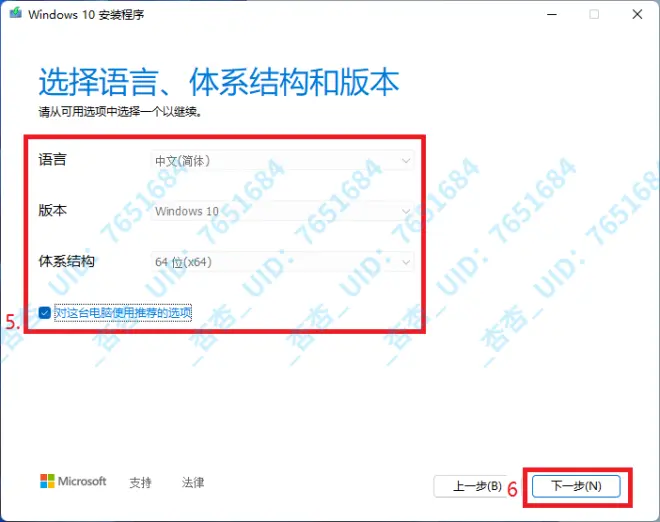Click the heading 选择语言、体系结构和版本

(x=218, y=82)
